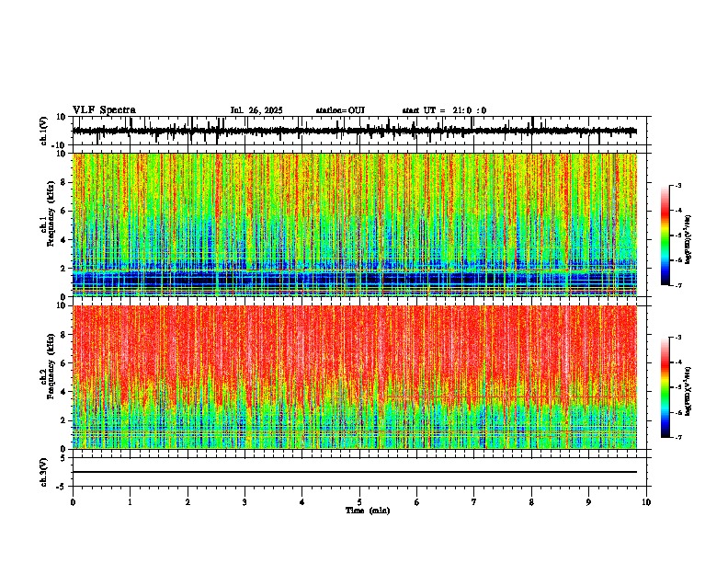Click the '8' kHz tick on ch.1 spectrogram axis

(x=63, y=182)
